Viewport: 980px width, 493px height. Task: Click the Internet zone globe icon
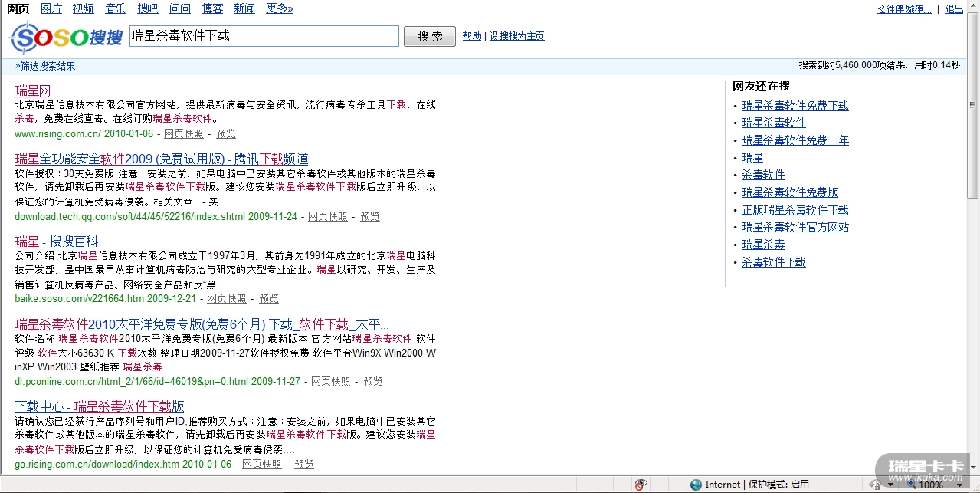[x=696, y=485]
